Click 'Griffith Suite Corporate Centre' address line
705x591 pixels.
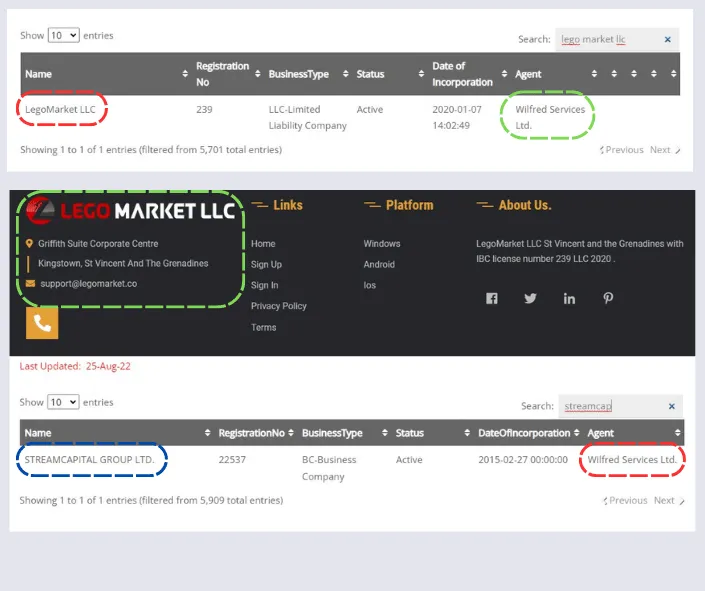coord(98,244)
